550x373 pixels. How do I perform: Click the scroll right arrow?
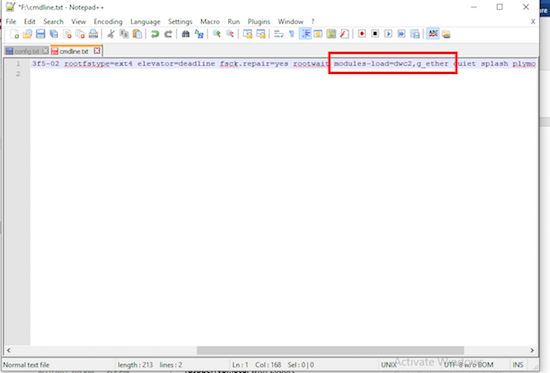tap(532, 350)
